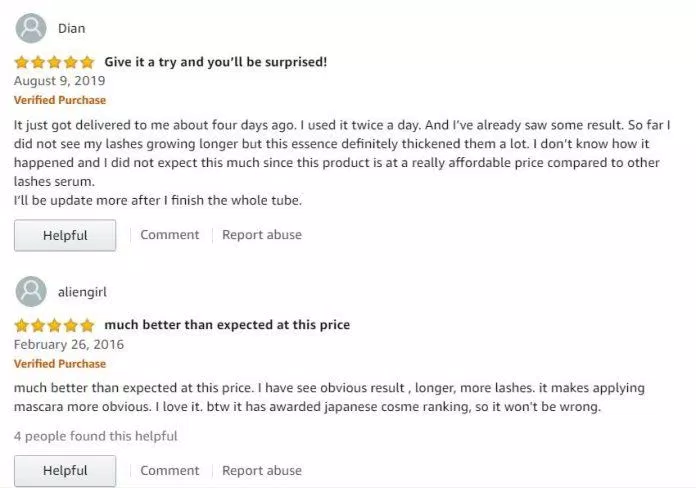
Task: Report abuse on aliengirl's review
Action: (x=262, y=470)
